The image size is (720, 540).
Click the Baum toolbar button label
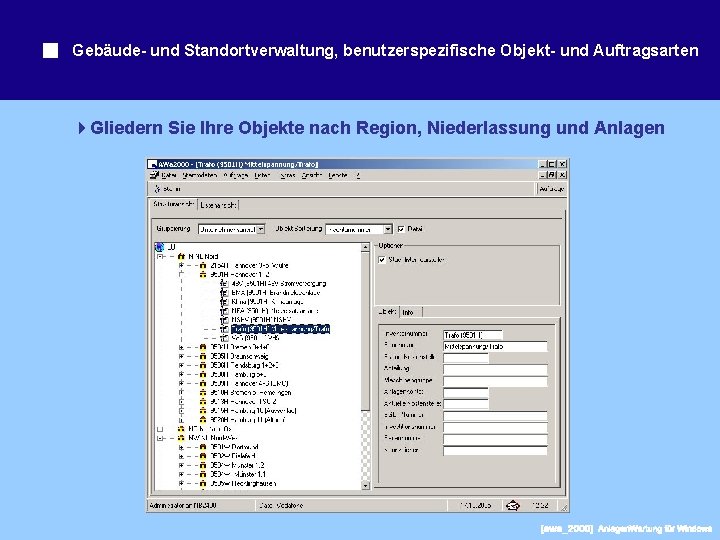[x=172, y=189]
